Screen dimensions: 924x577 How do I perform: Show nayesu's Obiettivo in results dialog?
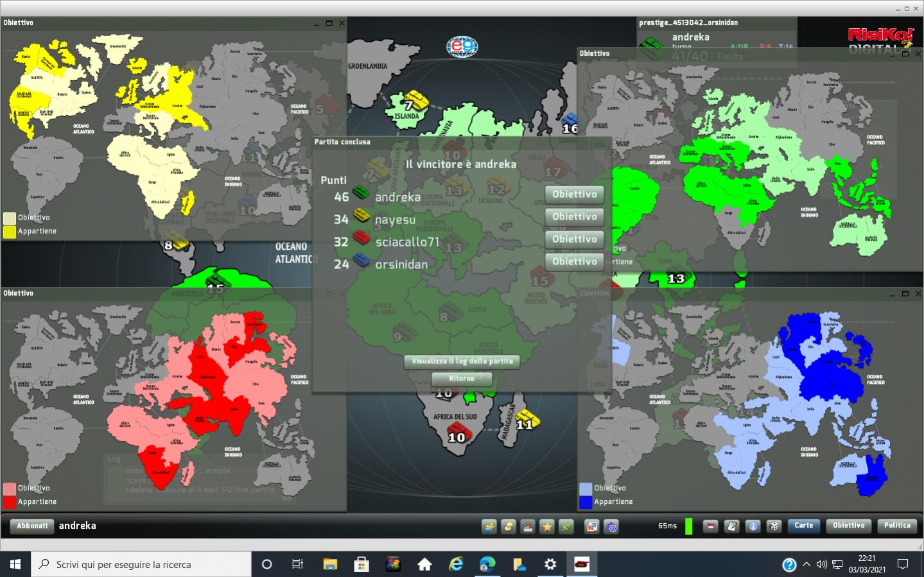click(x=575, y=216)
